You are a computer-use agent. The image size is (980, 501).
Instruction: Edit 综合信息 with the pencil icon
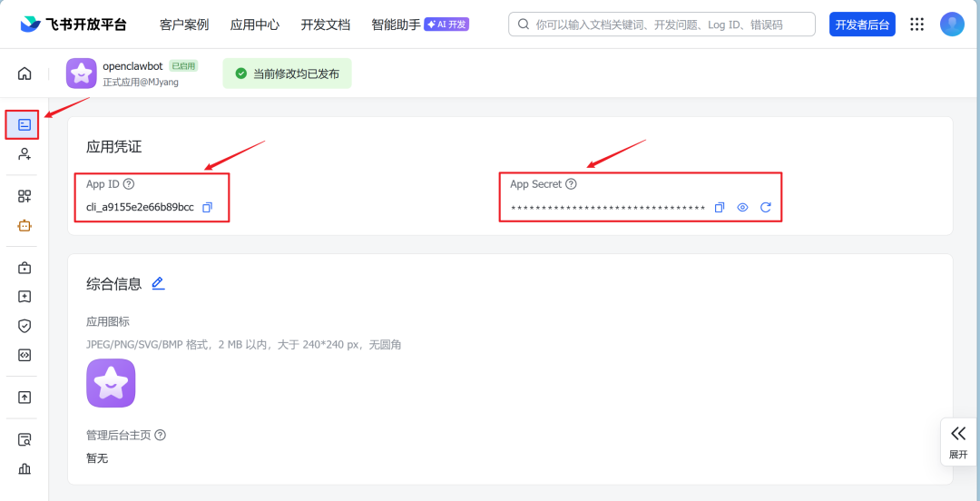tap(158, 283)
